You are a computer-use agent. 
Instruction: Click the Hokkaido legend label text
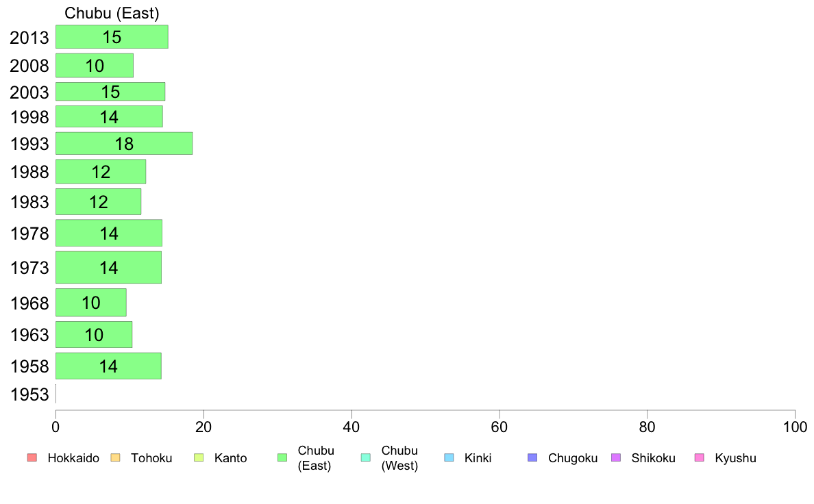pos(73,458)
